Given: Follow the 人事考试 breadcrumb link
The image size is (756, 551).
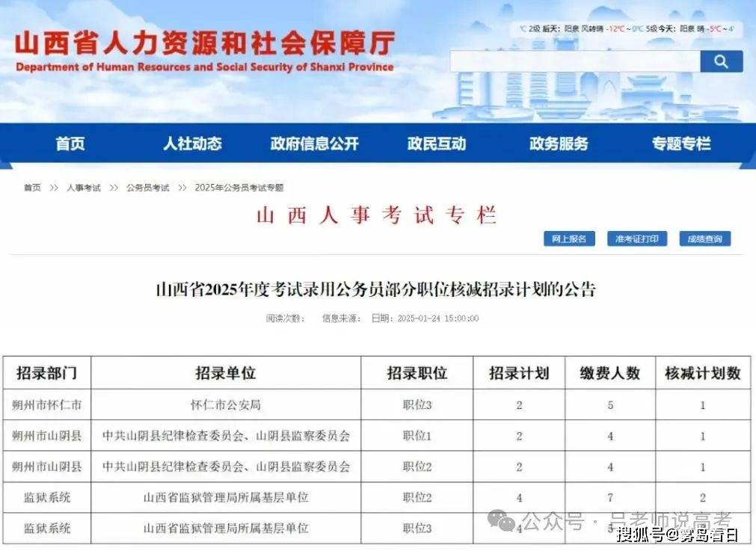Looking at the screenshot, I should tap(84, 188).
